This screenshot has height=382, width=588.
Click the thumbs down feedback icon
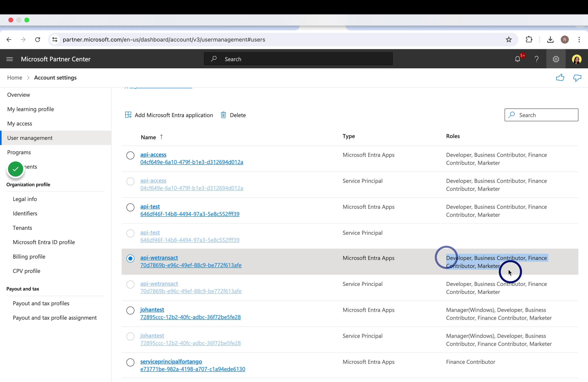point(577,78)
